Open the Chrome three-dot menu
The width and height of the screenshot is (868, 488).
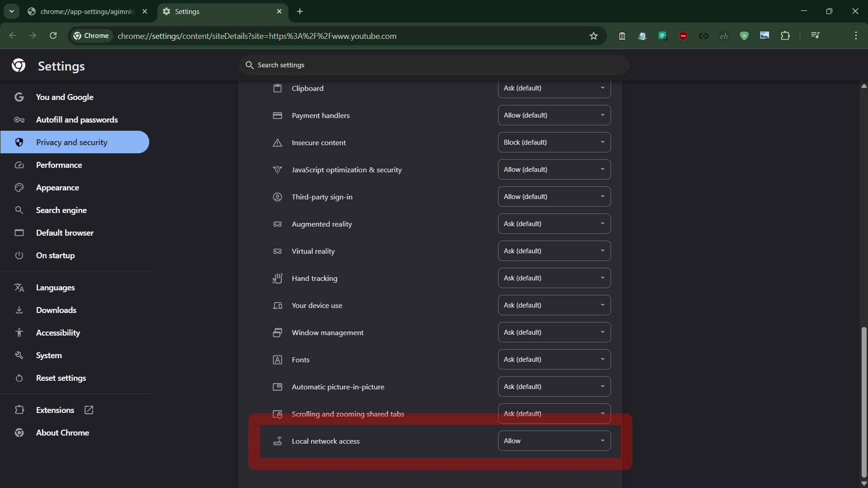(x=856, y=36)
